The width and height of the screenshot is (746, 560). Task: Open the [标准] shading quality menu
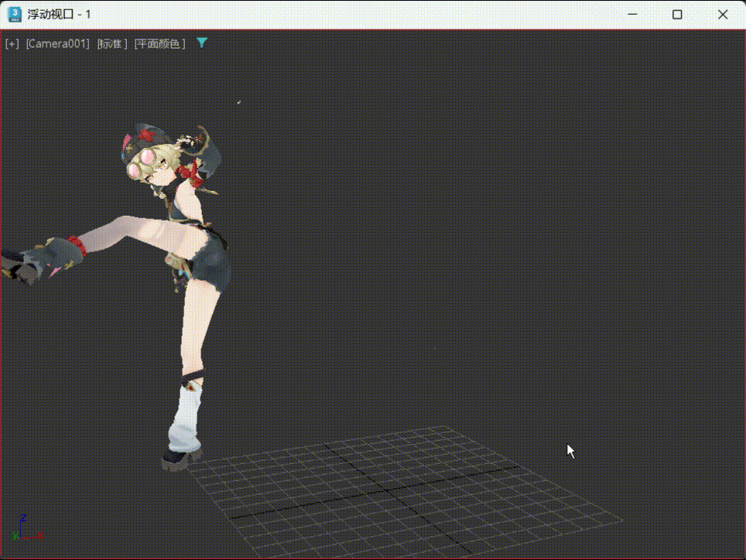tap(112, 44)
